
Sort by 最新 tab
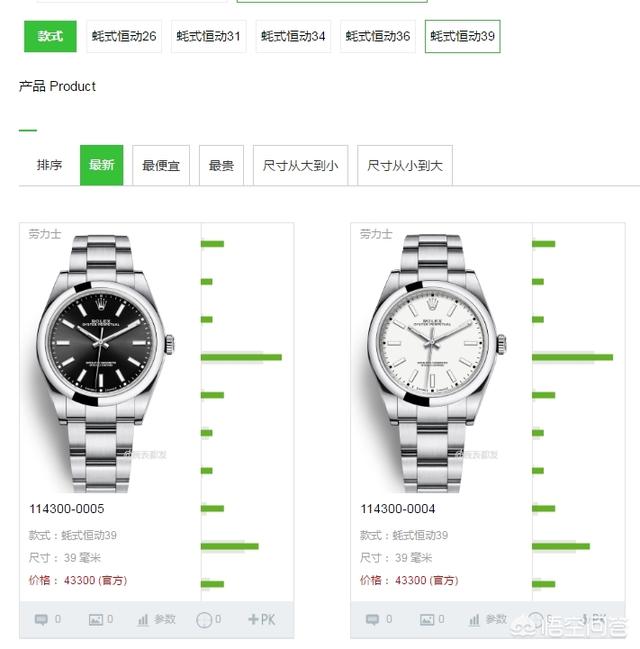tap(101, 165)
